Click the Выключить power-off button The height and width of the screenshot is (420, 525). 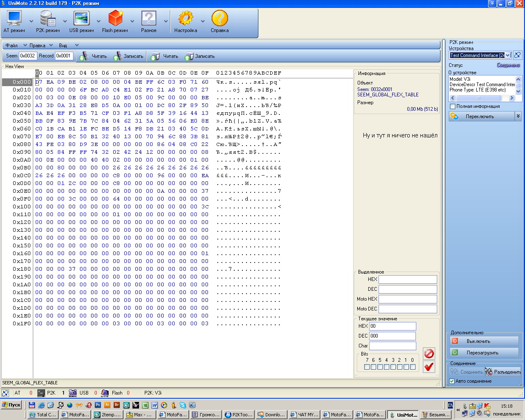484,341
